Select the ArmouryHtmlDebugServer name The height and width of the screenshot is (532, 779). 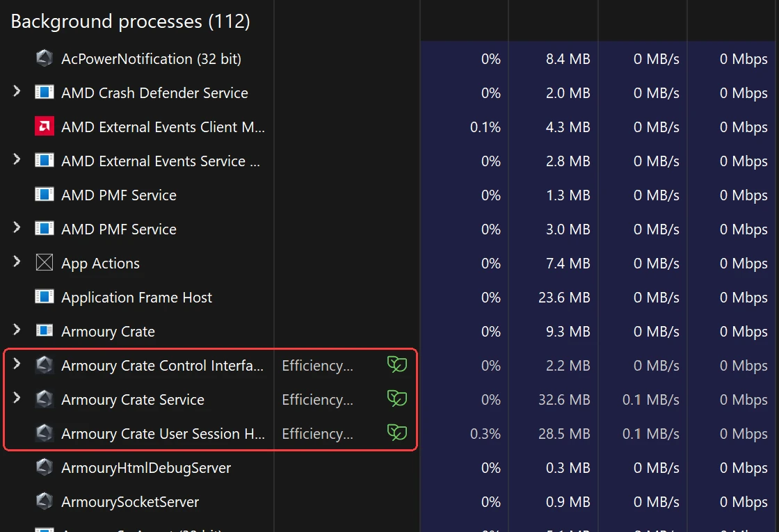[146, 468]
